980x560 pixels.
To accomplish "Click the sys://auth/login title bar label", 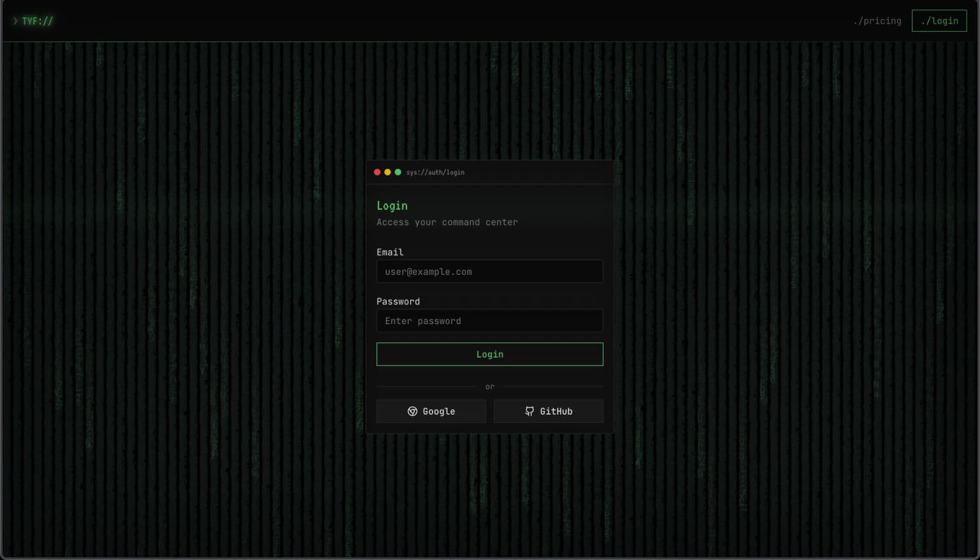I will [435, 172].
